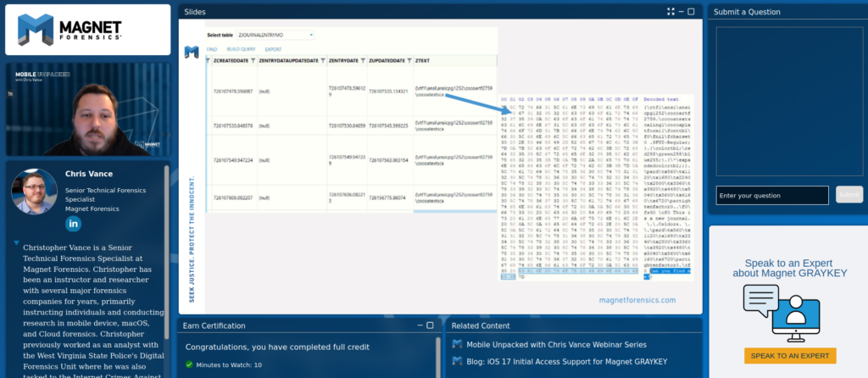The width and height of the screenshot is (868, 378).
Task: Open Select table ZJOURNALENTRYMO dropdown
Action: 275,35
